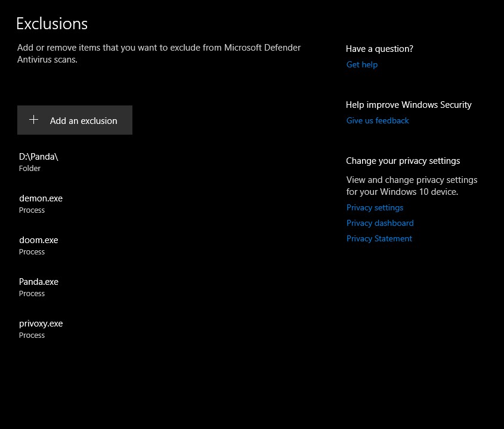The height and width of the screenshot is (429, 504).
Task: Select the doom.exe process exclusion
Action: click(x=39, y=245)
